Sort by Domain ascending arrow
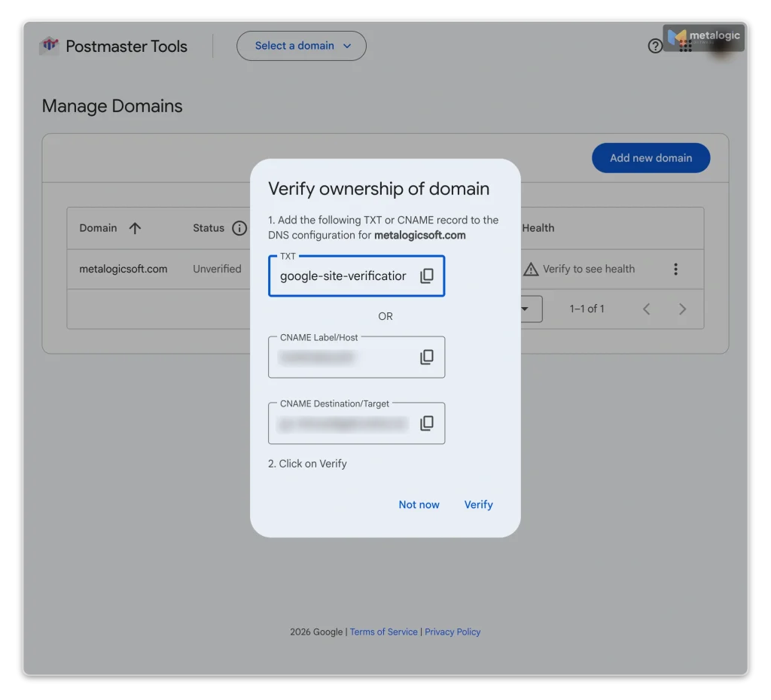This screenshot has height=700, width=771. (135, 228)
